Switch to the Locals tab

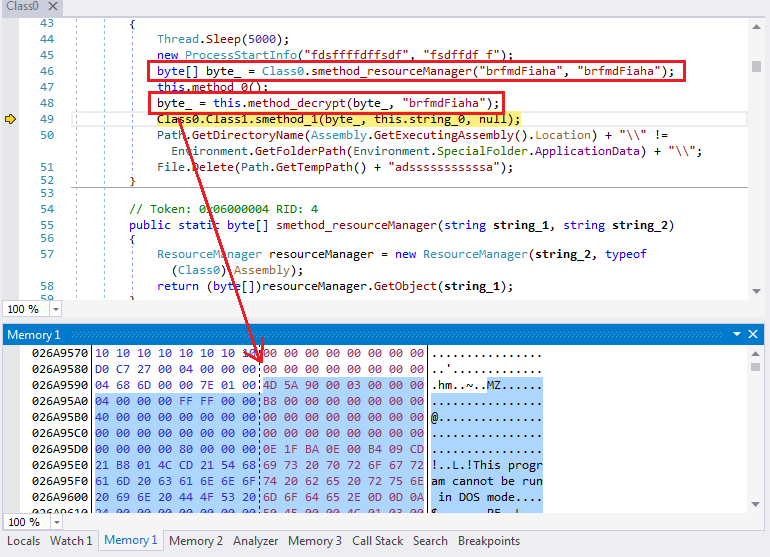pos(24,541)
